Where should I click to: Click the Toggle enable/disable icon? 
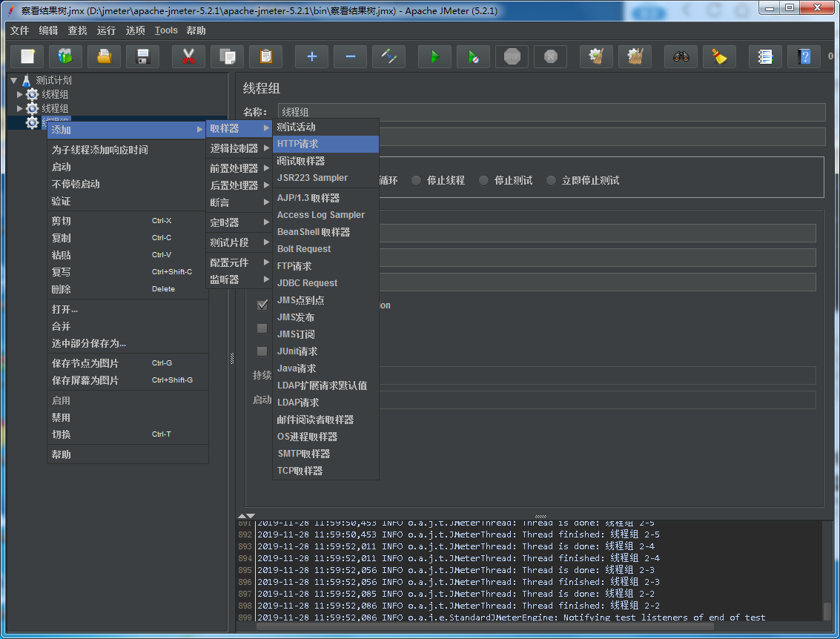pos(389,56)
